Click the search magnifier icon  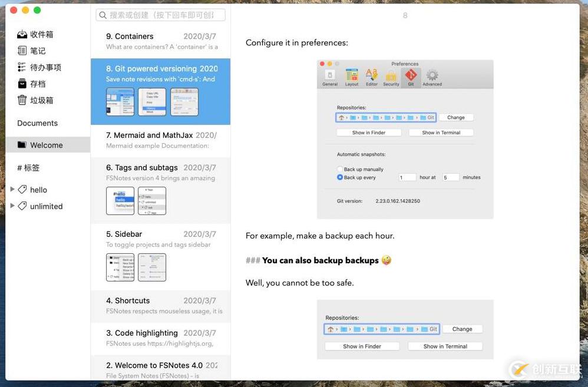click(103, 15)
